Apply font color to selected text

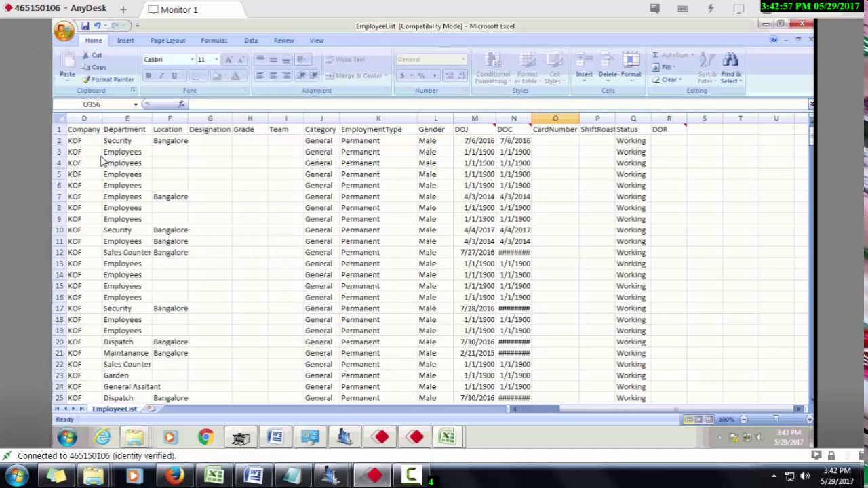pyautogui.click(x=235, y=76)
